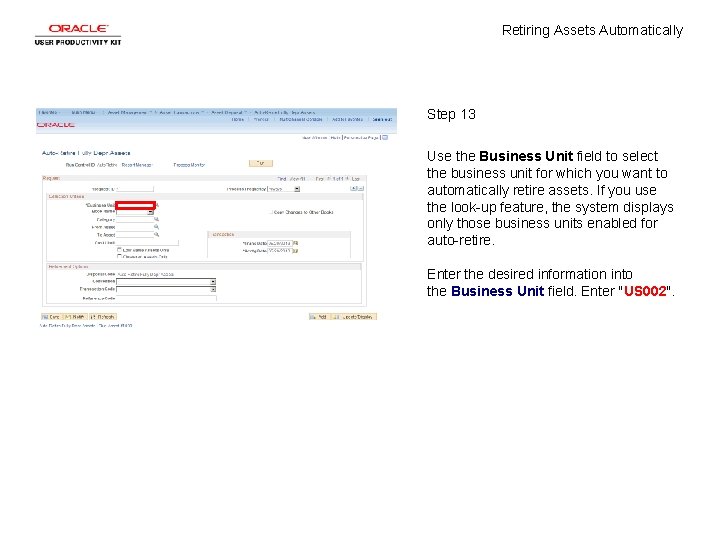The image size is (720, 540).
Task: Tick the second checkbox under Cost Limit
Action: click(119, 257)
